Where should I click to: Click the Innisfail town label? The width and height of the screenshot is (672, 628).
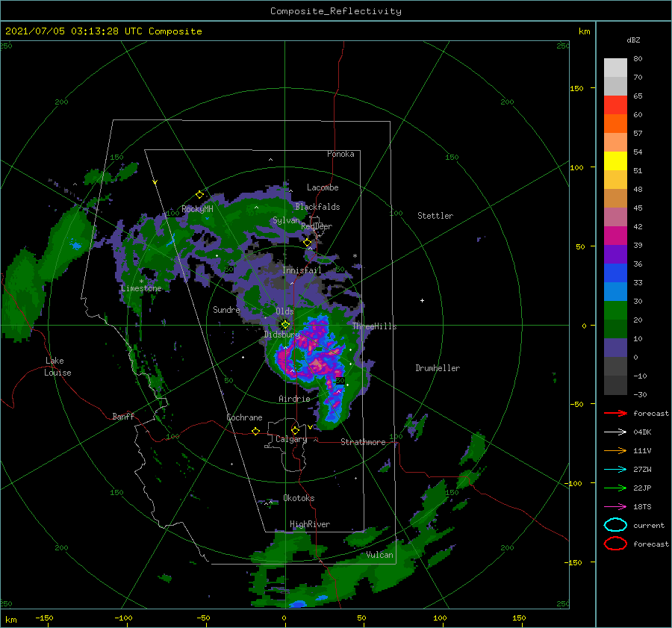pos(302,270)
